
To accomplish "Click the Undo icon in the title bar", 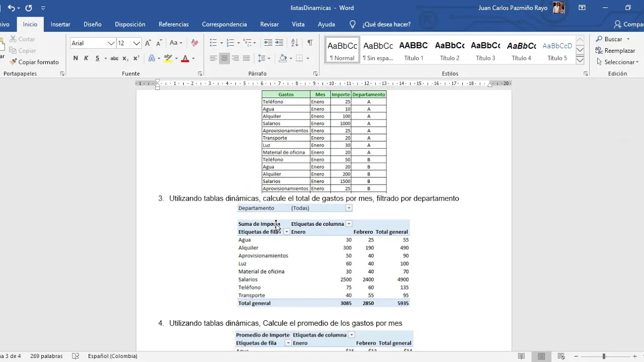I will click(x=11, y=8).
